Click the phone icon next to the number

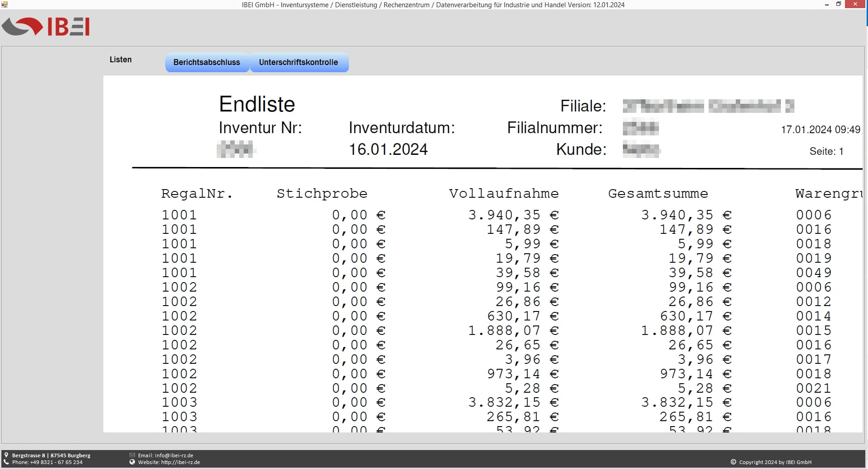click(x=6, y=462)
